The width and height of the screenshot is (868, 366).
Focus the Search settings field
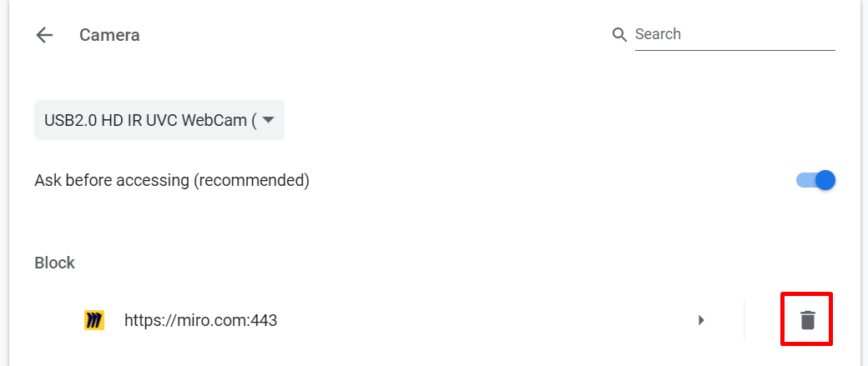[733, 34]
